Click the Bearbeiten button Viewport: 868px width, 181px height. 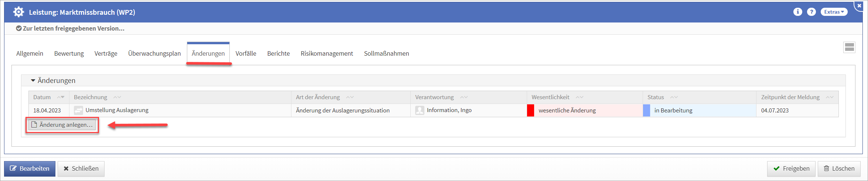click(30, 168)
